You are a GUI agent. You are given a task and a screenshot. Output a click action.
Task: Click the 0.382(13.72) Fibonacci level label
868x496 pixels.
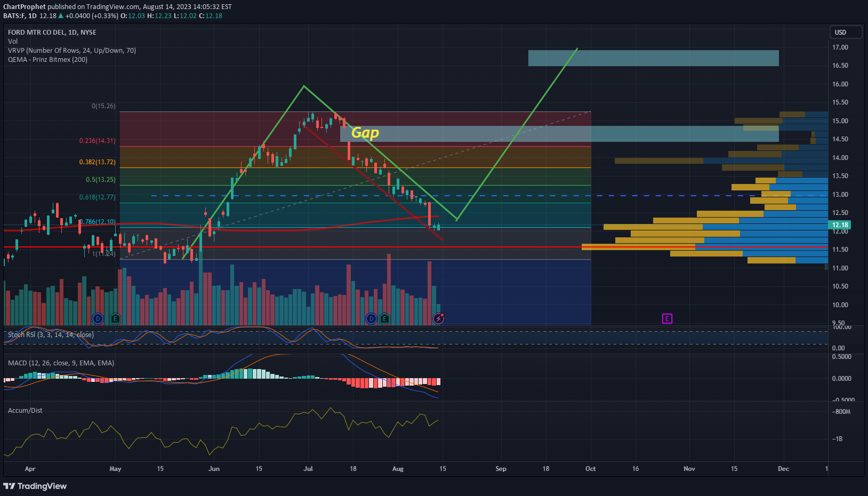coord(98,162)
